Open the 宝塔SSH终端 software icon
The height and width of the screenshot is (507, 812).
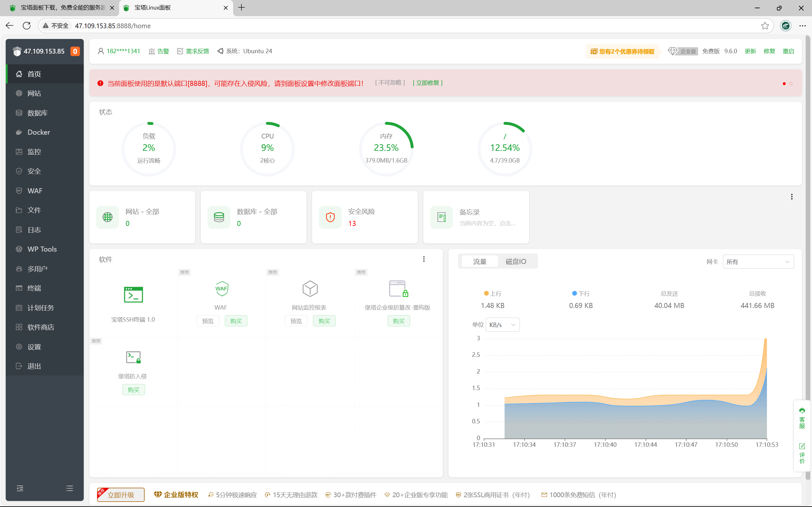pos(133,295)
